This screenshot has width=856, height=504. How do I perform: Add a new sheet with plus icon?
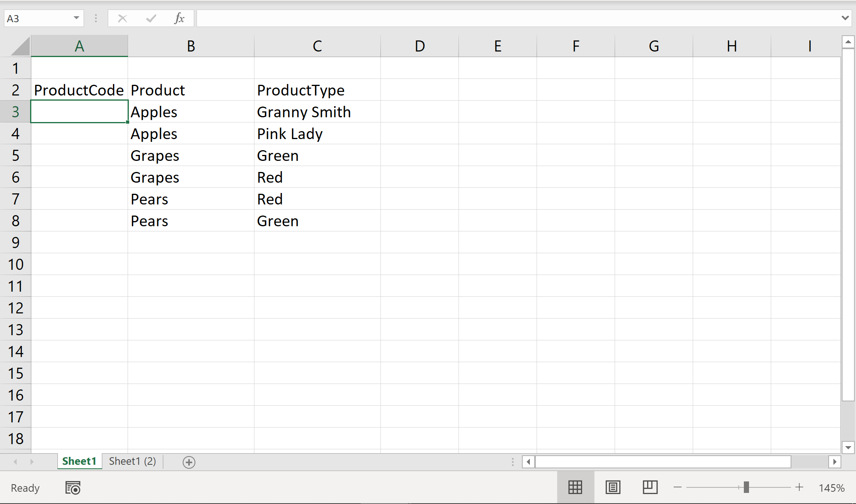(189, 462)
